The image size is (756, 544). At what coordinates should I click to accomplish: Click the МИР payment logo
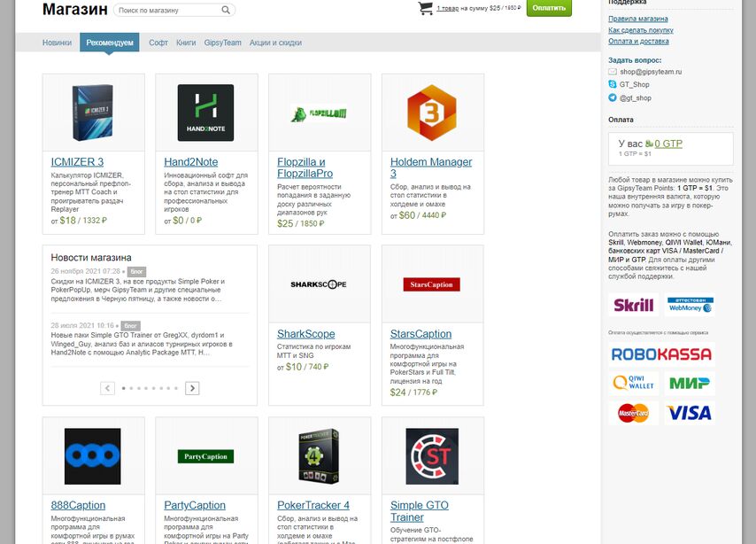(x=690, y=383)
